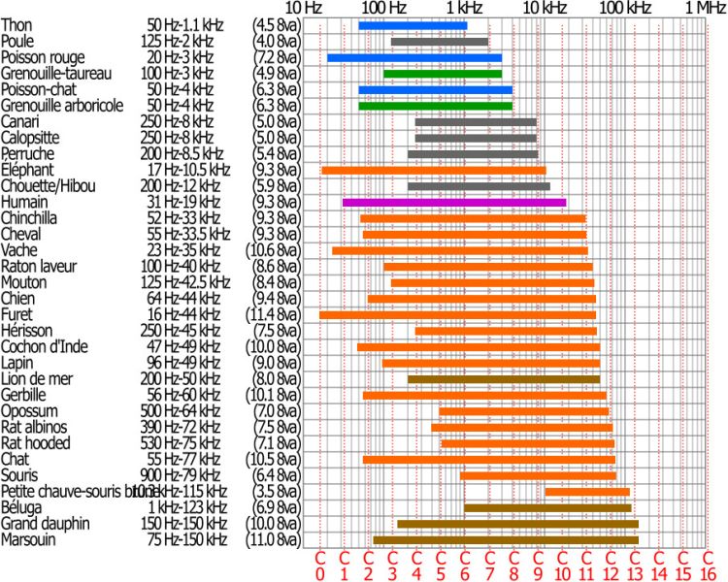Click the red C 0 octave marker
Screen dimensions: 728x582
coord(320,566)
